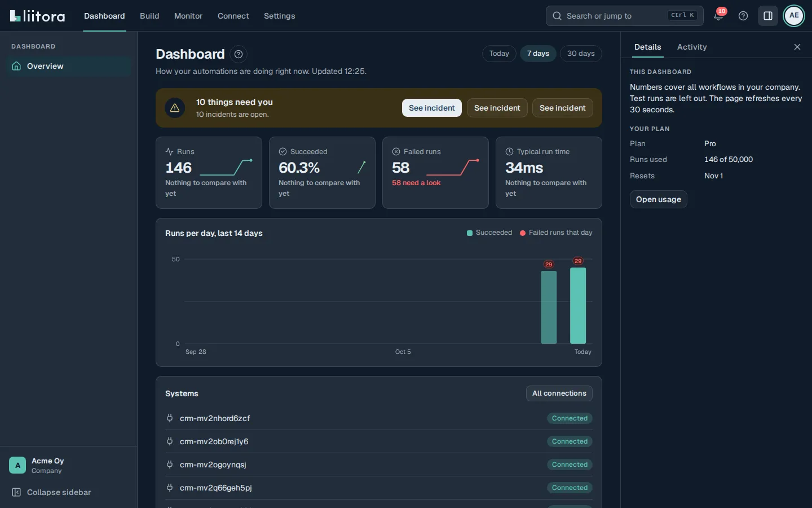Click the liitora logo
This screenshot has height=508, width=812.
point(37,16)
